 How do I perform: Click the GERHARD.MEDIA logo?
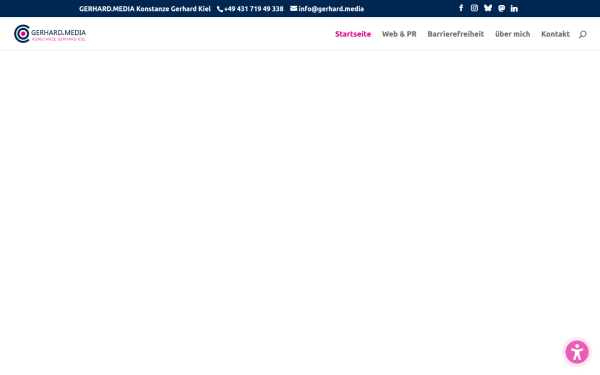tap(50, 34)
